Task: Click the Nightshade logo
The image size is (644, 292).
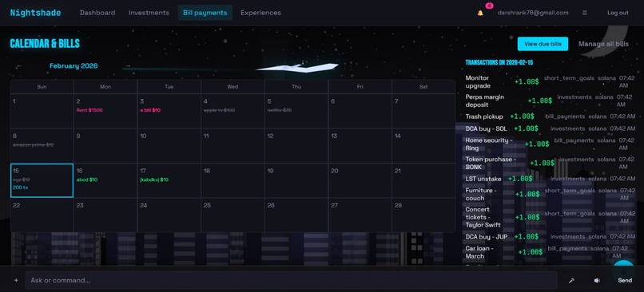Action: (35, 13)
